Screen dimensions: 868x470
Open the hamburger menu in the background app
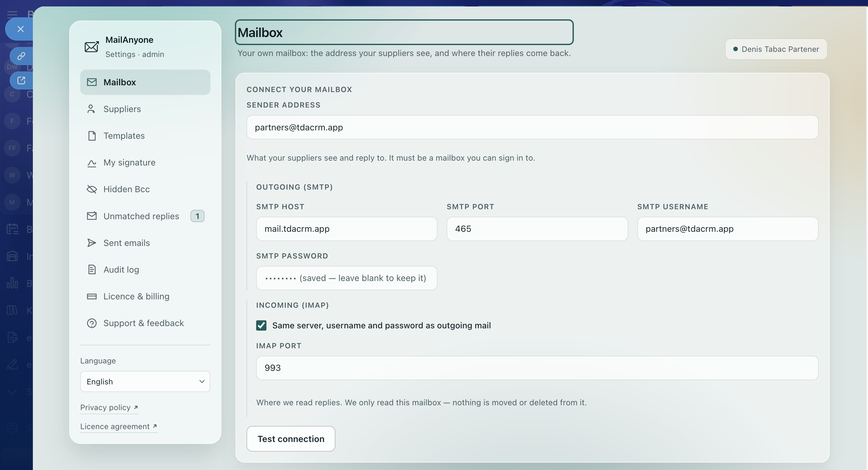click(x=12, y=14)
